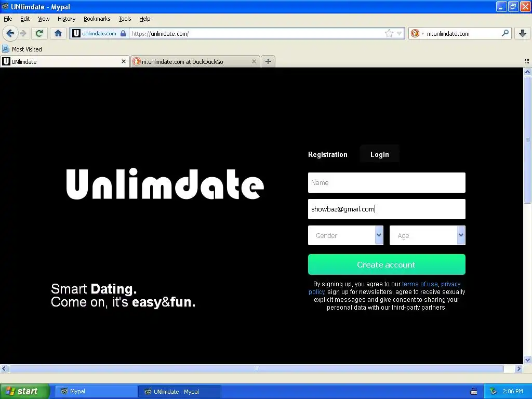Click the padlock security icon
The width and height of the screenshot is (532, 399).
[x=123, y=33]
